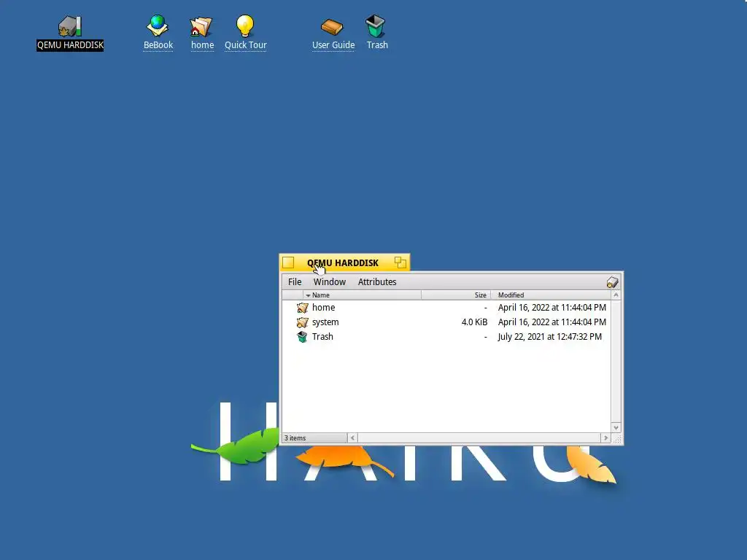The width and height of the screenshot is (747, 560).
Task: Click the vertical scrollbar up arrow
Action: [x=616, y=295]
